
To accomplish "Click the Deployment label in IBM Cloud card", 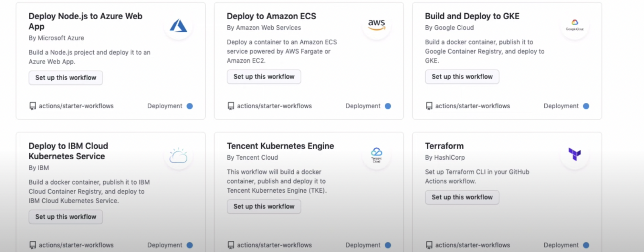I will [x=165, y=245].
